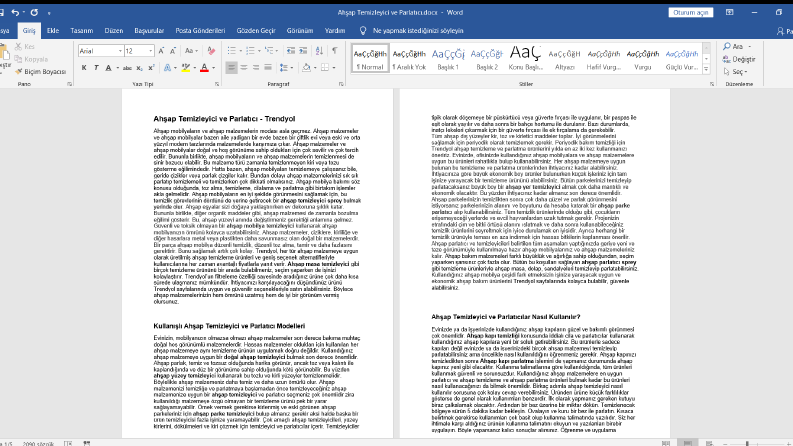Click the bullet list icon
Screen dimensions: 793x446
tap(231, 51)
